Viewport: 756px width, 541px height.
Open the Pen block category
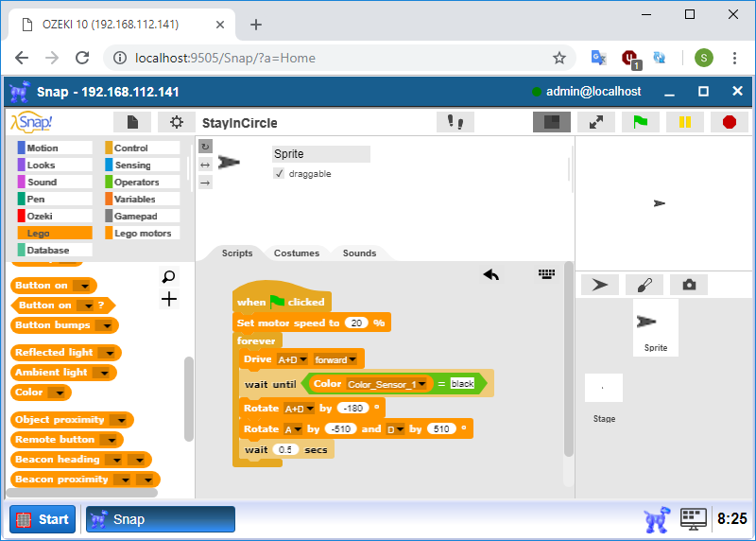pos(55,199)
